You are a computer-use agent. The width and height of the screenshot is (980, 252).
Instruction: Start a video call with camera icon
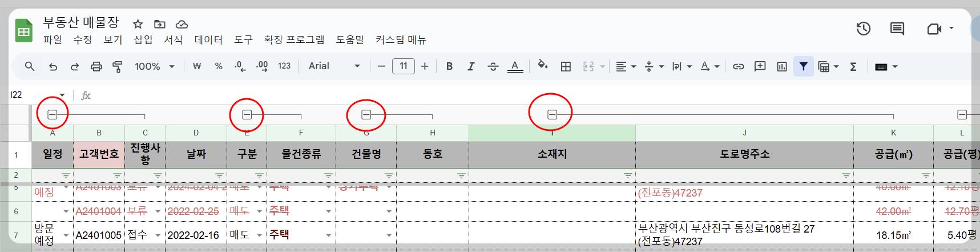pyautogui.click(x=934, y=29)
